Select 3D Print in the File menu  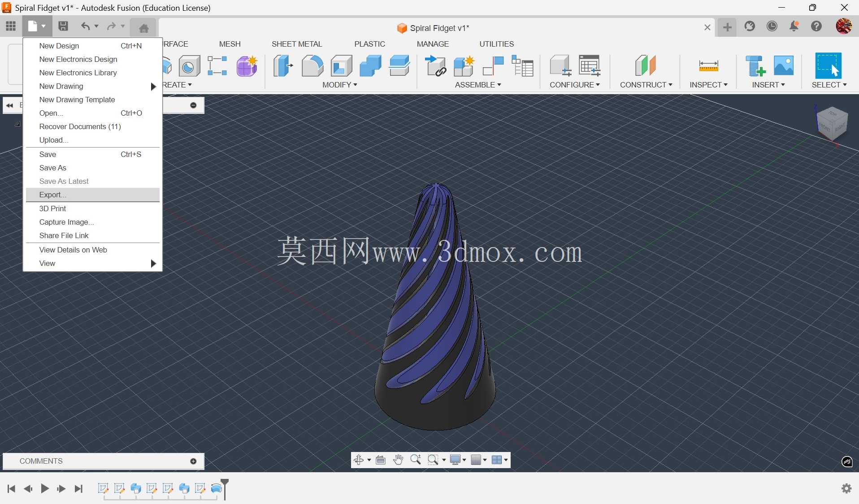click(93, 209)
